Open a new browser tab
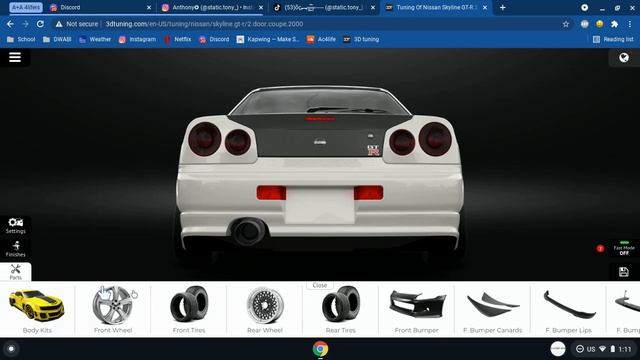Image resolution: width=640 pixels, height=360 pixels. coord(502,7)
